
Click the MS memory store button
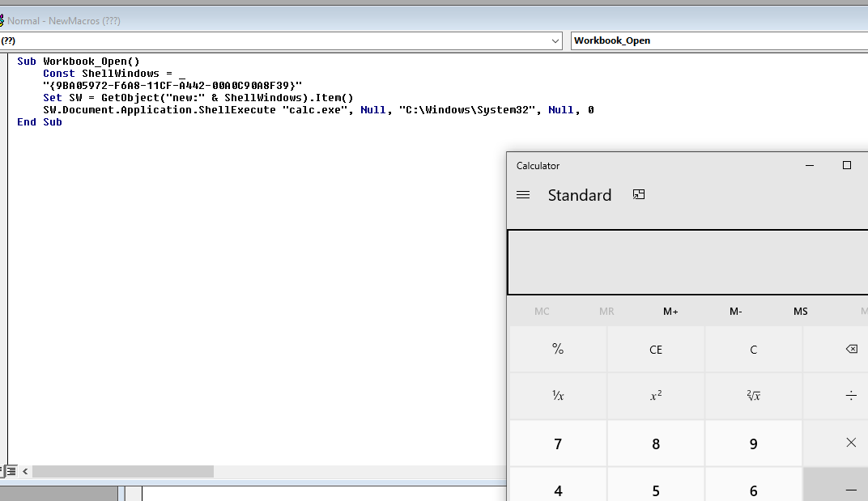pyautogui.click(x=801, y=311)
